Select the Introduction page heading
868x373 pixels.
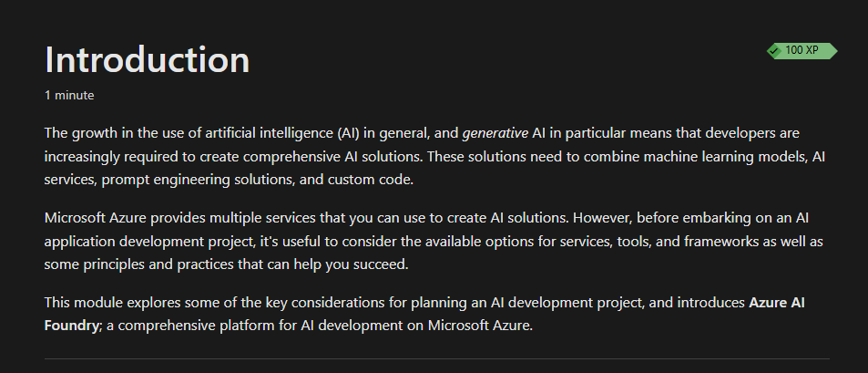tap(147, 59)
